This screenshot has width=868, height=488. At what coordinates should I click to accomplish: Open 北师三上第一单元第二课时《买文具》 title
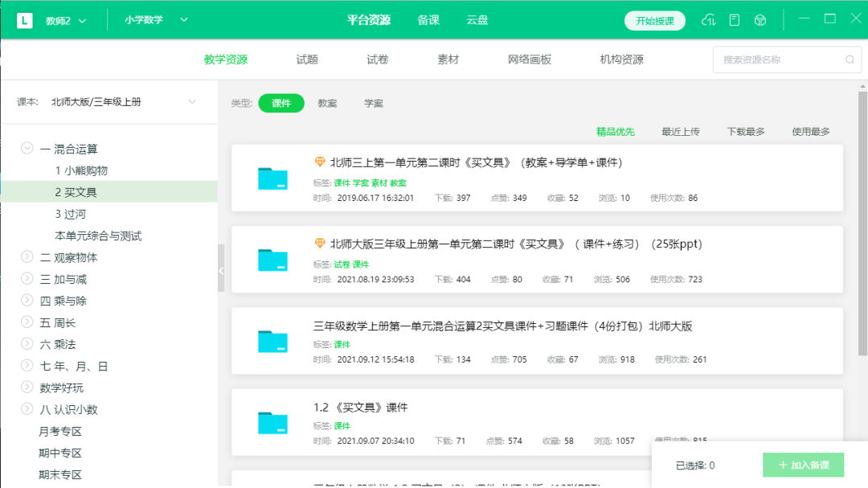click(476, 162)
